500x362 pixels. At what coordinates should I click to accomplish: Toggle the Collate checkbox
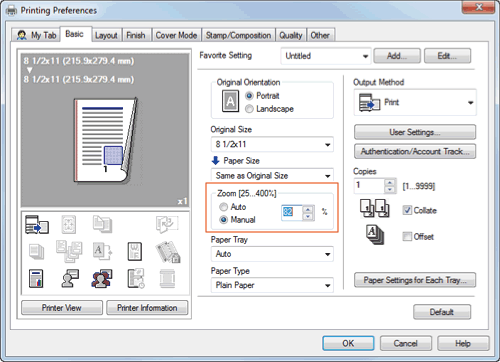coord(407,210)
